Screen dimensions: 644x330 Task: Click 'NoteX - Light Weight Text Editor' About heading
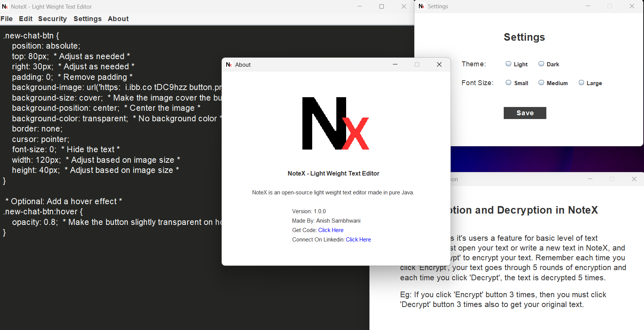point(333,174)
